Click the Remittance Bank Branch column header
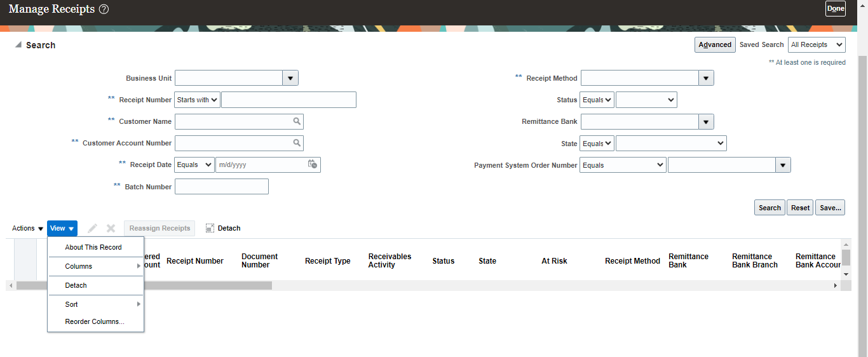 pos(755,261)
